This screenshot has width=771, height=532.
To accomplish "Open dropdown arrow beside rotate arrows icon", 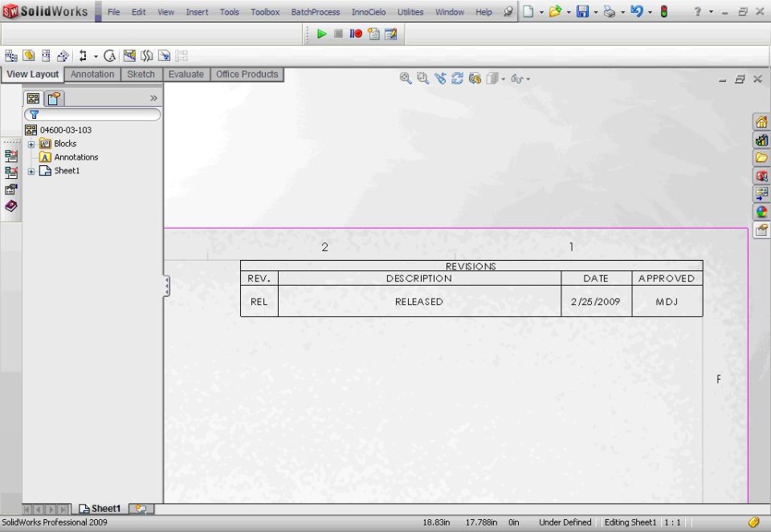I will (x=96, y=56).
